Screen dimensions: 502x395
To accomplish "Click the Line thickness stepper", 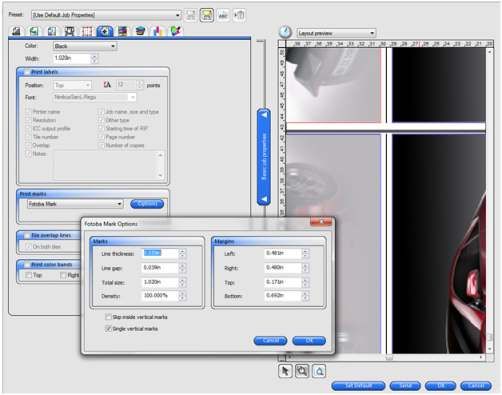I will pyautogui.click(x=182, y=254).
